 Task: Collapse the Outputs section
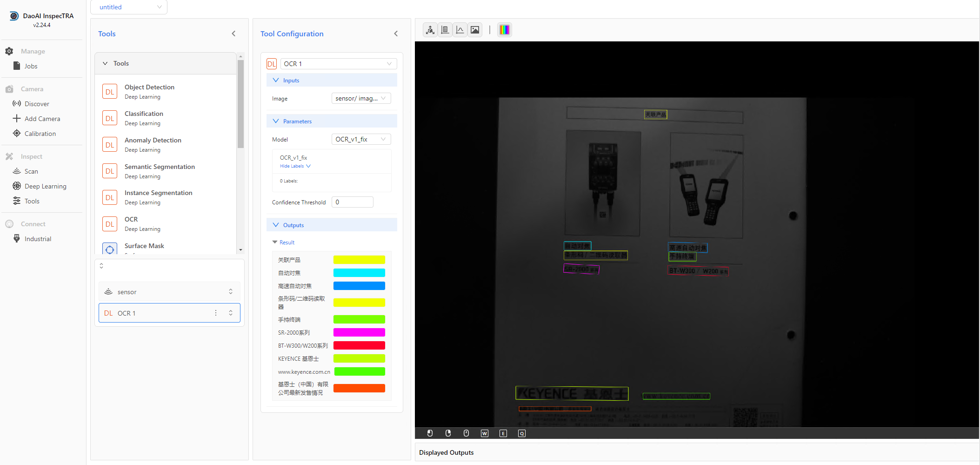[276, 225]
